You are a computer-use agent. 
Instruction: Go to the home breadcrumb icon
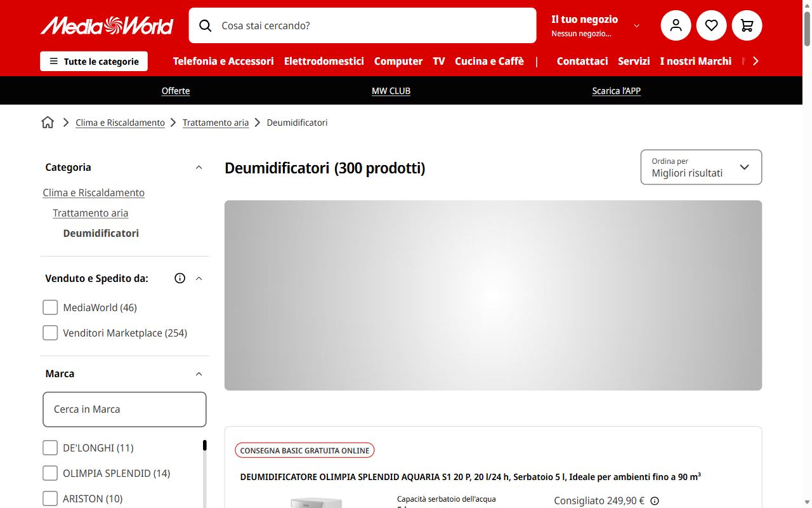48,123
